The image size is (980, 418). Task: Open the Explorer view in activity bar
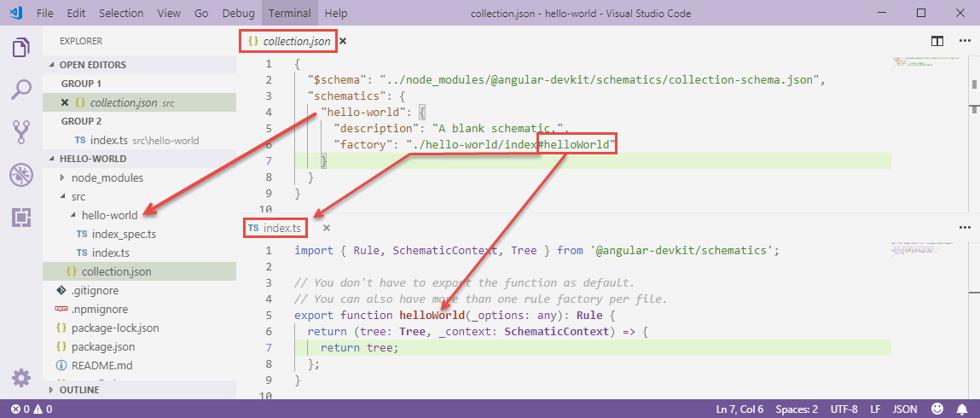[x=21, y=48]
